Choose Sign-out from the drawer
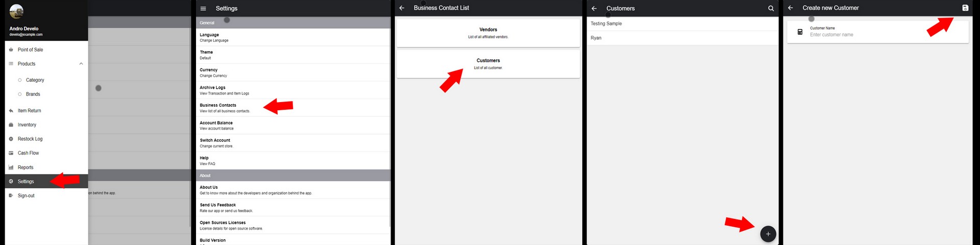The width and height of the screenshot is (980, 245). pyautogui.click(x=46, y=195)
